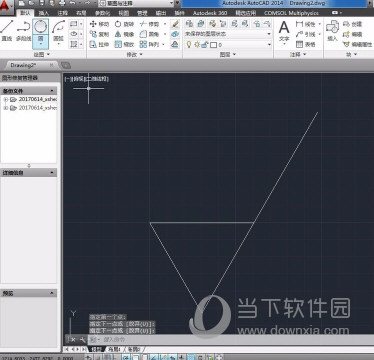Click the ellipse tool icon in Draw panel
This screenshot has height=360, width=374.
click(x=74, y=34)
